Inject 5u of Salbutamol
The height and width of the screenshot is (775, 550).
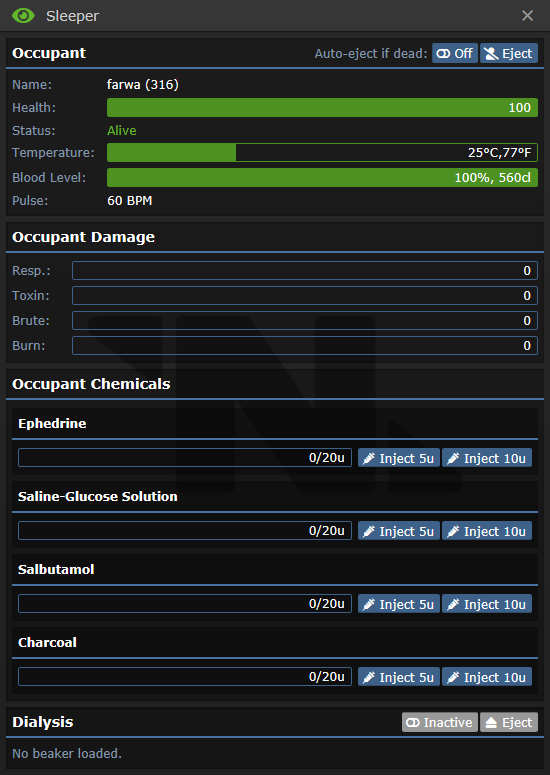pos(398,604)
